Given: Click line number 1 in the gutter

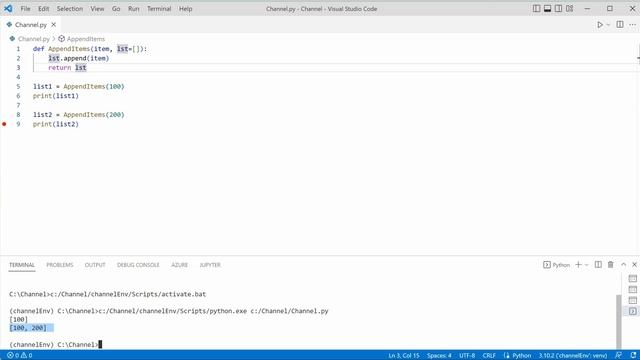Looking at the screenshot, I should [x=18, y=49].
